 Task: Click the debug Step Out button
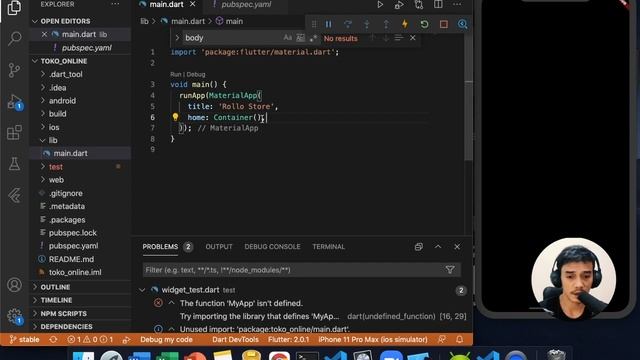coord(386,24)
